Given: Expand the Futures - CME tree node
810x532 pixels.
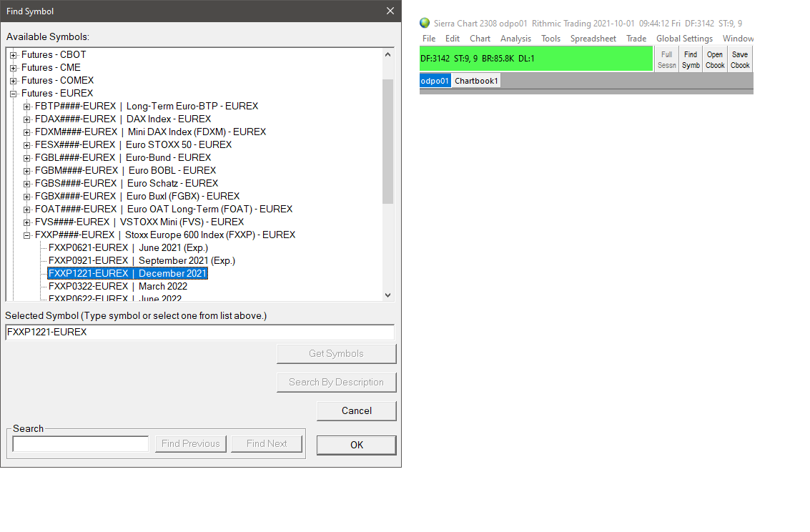Looking at the screenshot, I should coord(14,68).
